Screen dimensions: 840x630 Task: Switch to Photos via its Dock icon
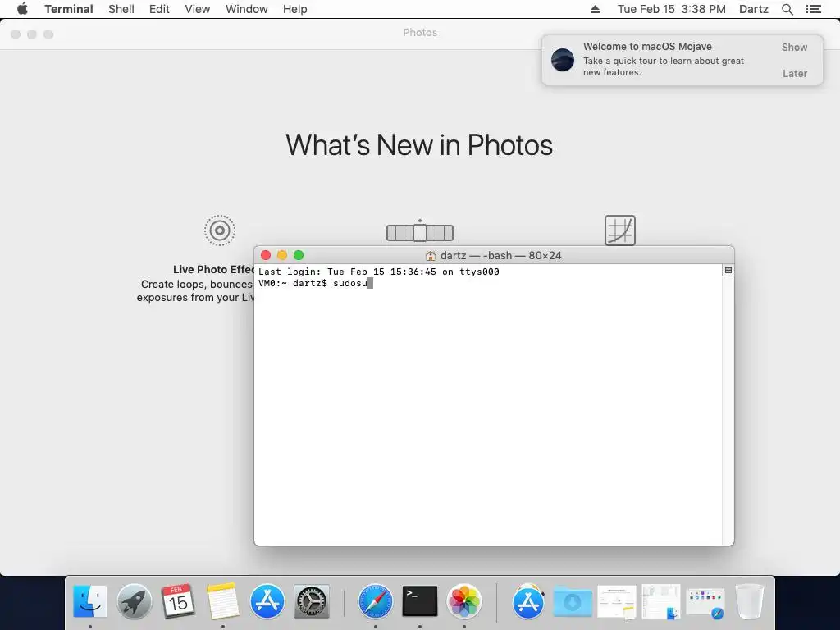click(464, 601)
